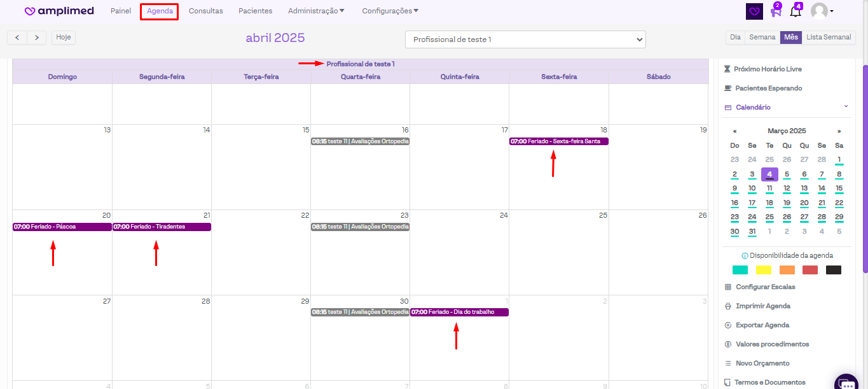Viewport: 868px width, 389px height.
Task: Click the purple heart logo icon in header
Action: [754, 11]
